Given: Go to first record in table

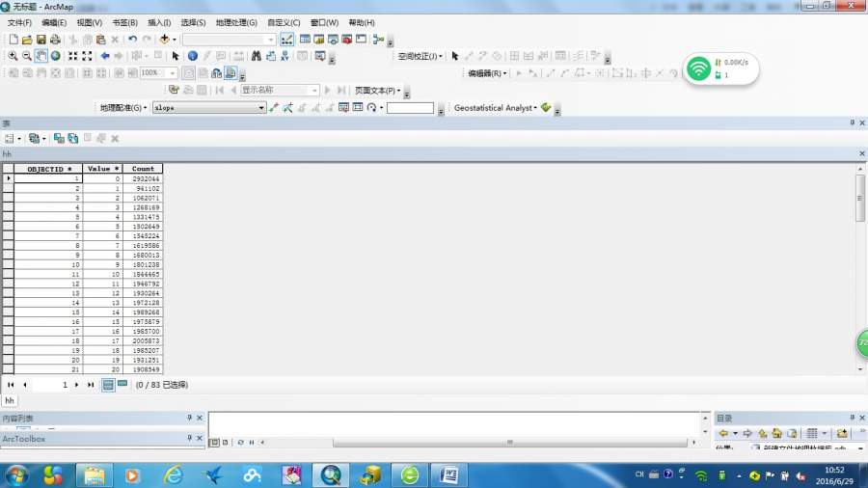Looking at the screenshot, I should pos(11,385).
